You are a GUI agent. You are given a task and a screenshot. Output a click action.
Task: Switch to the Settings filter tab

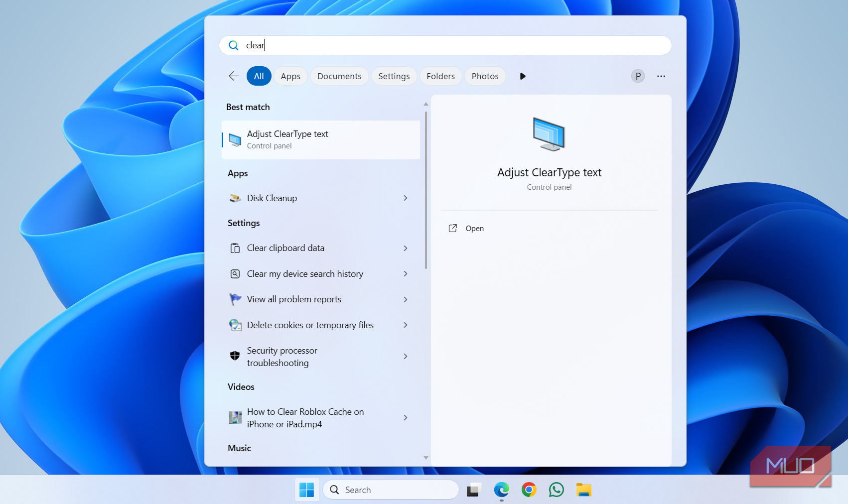(x=394, y=76)
